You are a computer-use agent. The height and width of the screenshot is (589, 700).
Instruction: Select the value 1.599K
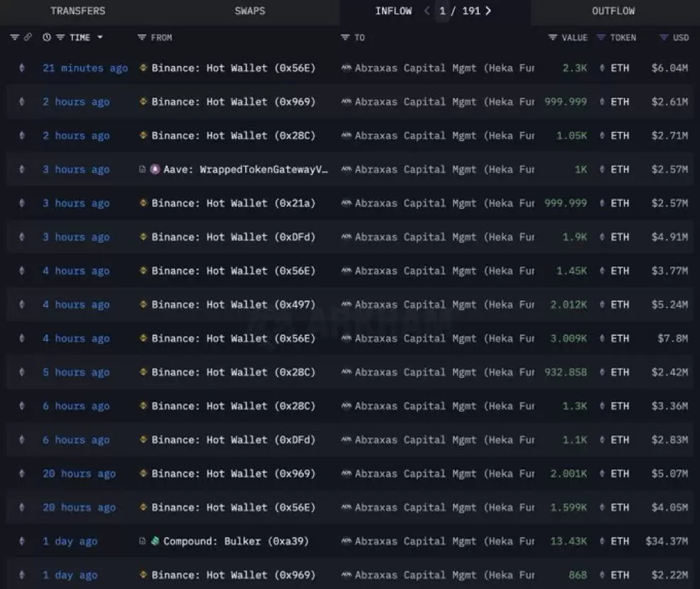point(568,507)
